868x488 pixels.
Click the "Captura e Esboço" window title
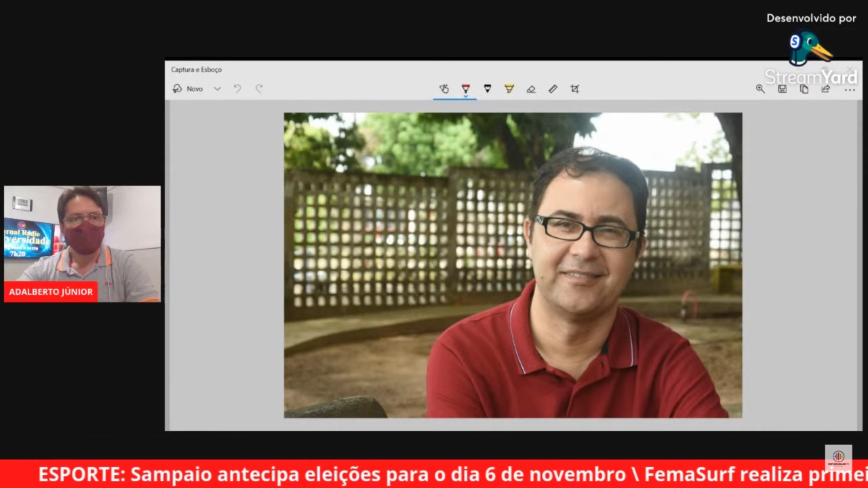click(x=196, y=70)
